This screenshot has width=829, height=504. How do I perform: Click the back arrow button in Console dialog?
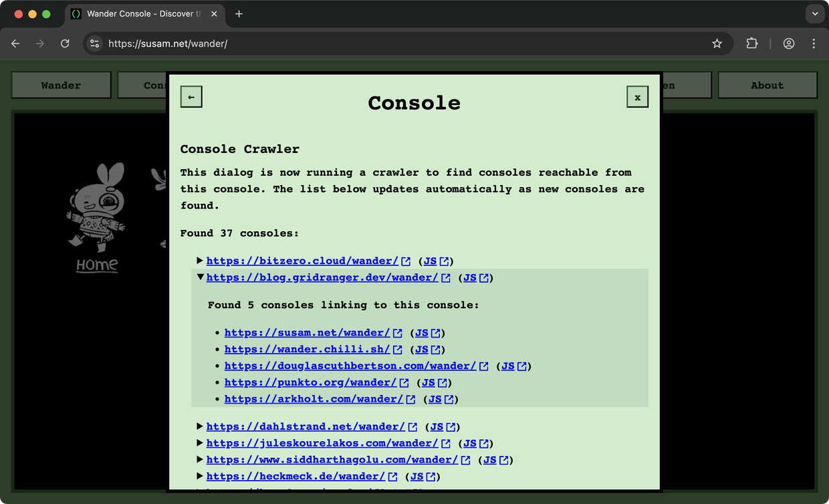pos(191,97)
